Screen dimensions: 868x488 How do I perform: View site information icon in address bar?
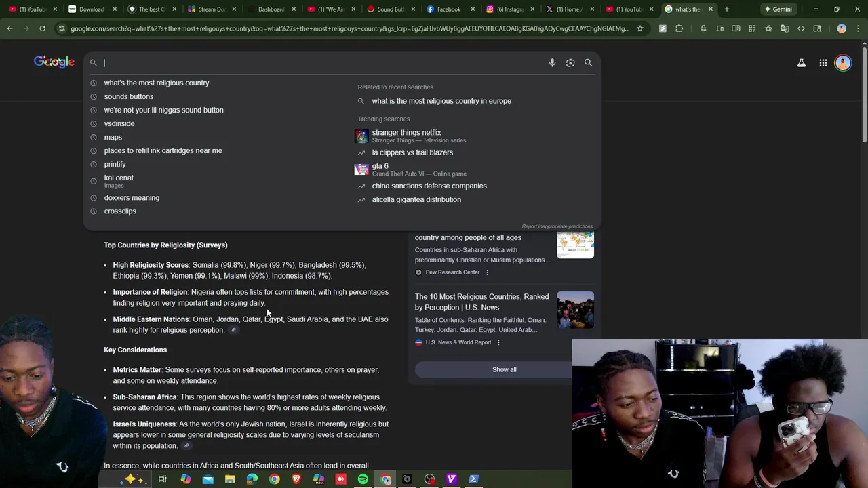click(62, 28)
